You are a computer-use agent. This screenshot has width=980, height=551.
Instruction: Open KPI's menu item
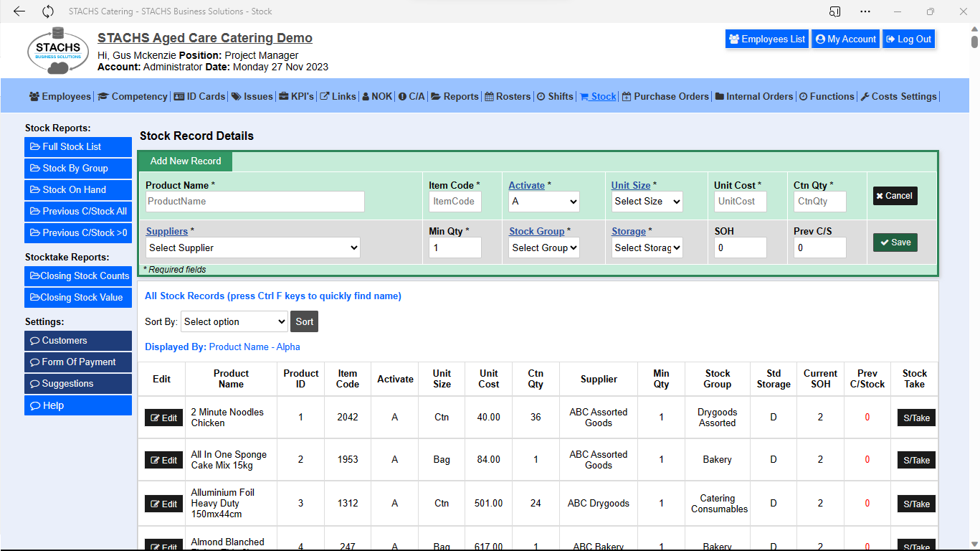[297, 96]
